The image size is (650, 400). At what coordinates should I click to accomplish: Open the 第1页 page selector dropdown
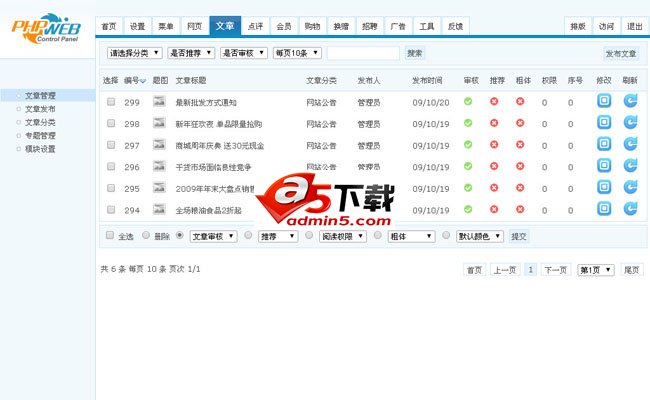[x=595, y=270]
